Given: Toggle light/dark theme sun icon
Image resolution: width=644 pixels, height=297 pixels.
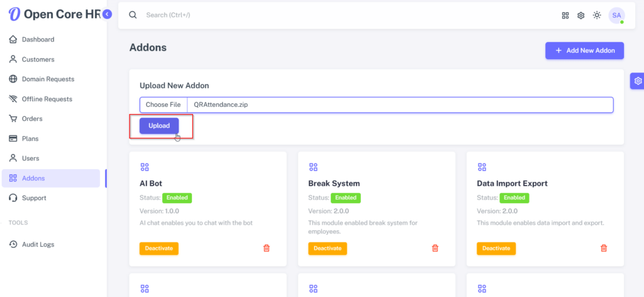Looking at the screenshot, I should tap(597, 15).
